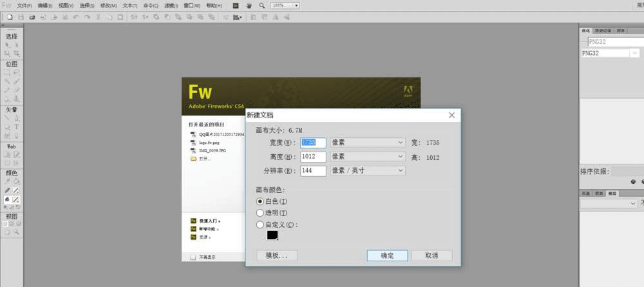644x287 pixels.
Task: Choose the 白色 canvas color radio button
Action: tap(260, 201)
